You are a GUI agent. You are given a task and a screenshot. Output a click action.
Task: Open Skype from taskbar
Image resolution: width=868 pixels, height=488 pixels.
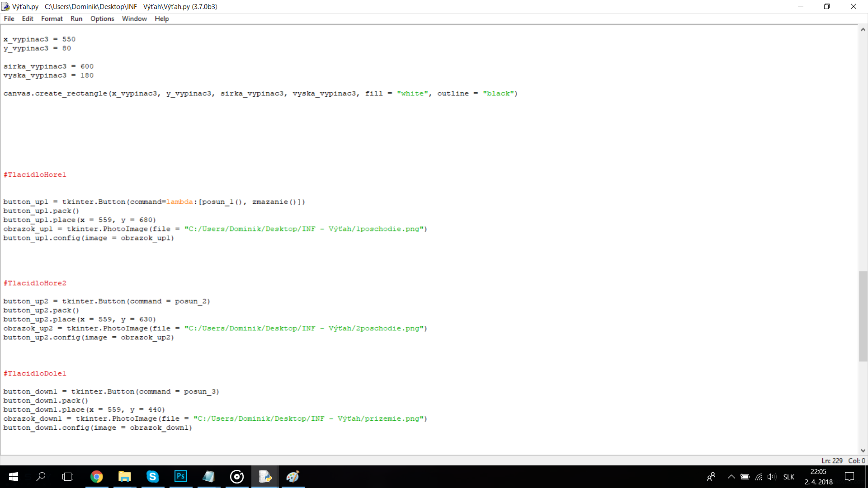[x=152, y=477]
